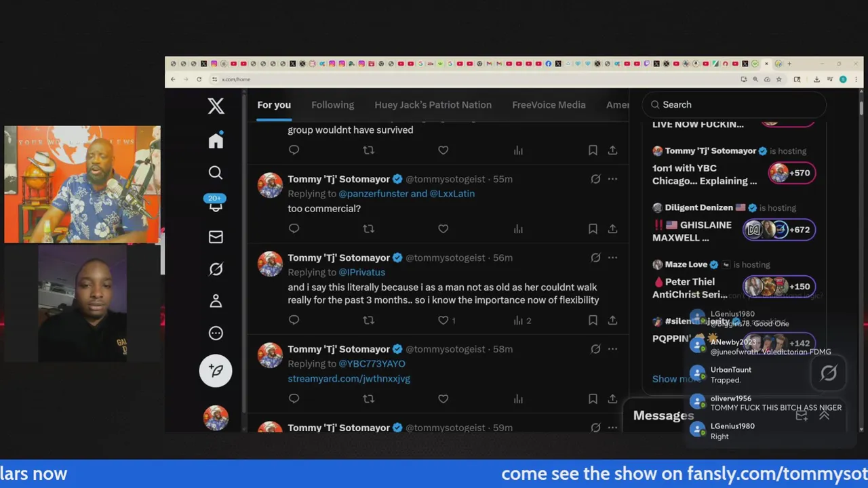This screenshot has height=488, width=868.
Task: View analytics showing 2 views
Action: pyautogui.click(x=521, y=320)
